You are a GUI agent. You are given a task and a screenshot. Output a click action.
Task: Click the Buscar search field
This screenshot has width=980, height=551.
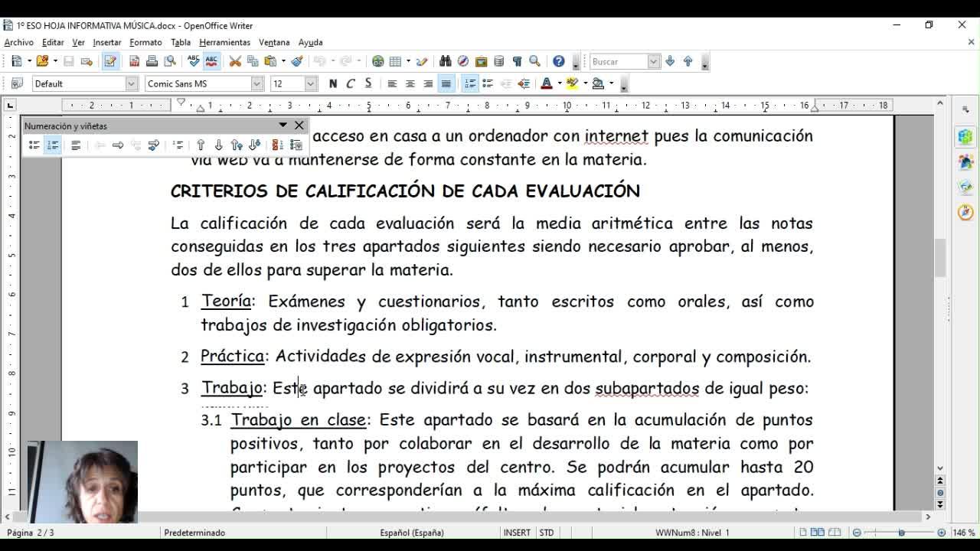click(619, 61)
